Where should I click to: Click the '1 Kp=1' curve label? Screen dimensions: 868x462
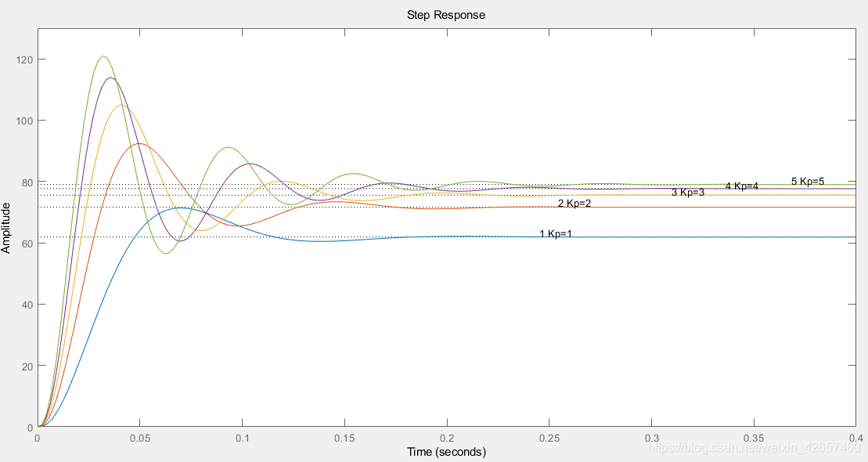[556, 234]
